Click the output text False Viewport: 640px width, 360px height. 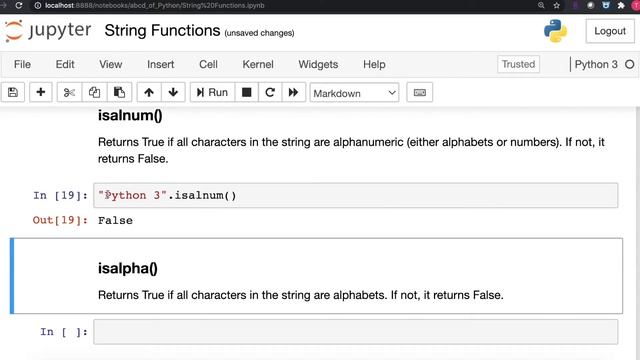click(x=115, y=220)
